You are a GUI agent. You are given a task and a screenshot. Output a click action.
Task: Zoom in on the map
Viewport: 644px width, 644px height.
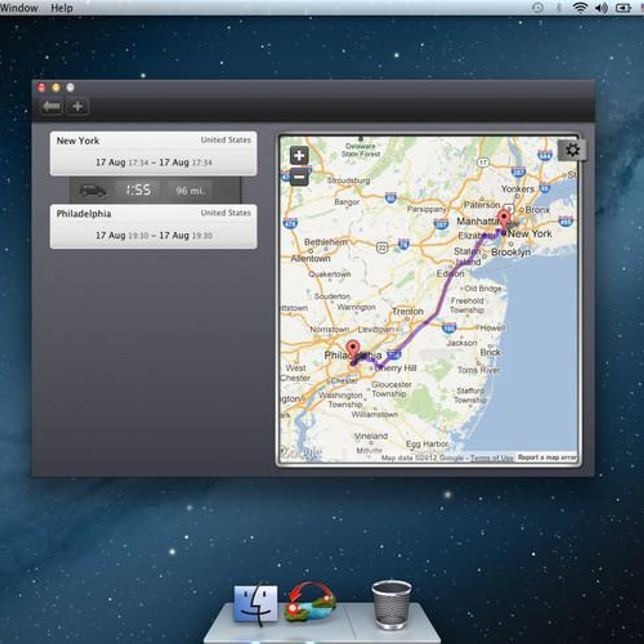coord(299,155)
